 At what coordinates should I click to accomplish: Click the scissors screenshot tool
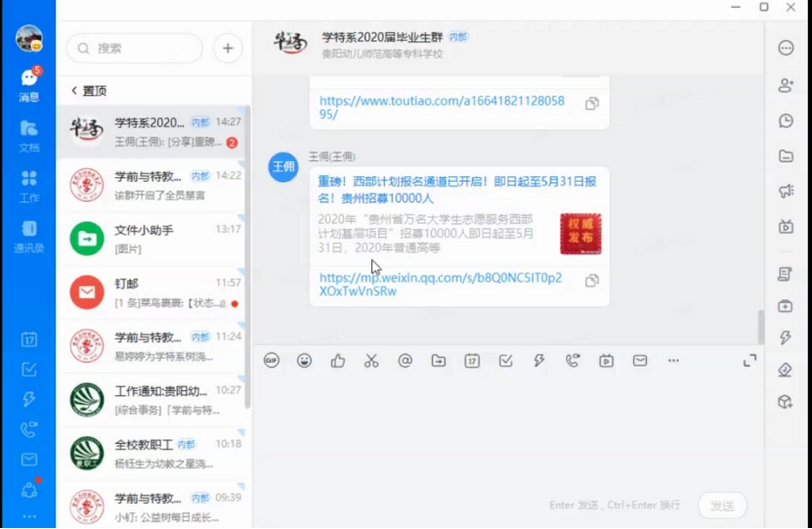pos(371,361)
